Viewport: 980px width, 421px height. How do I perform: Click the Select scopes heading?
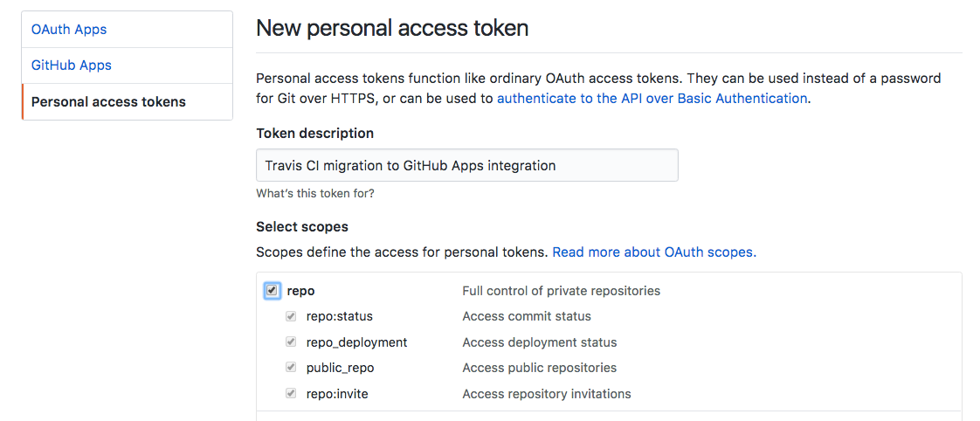[x=302, y=226]
